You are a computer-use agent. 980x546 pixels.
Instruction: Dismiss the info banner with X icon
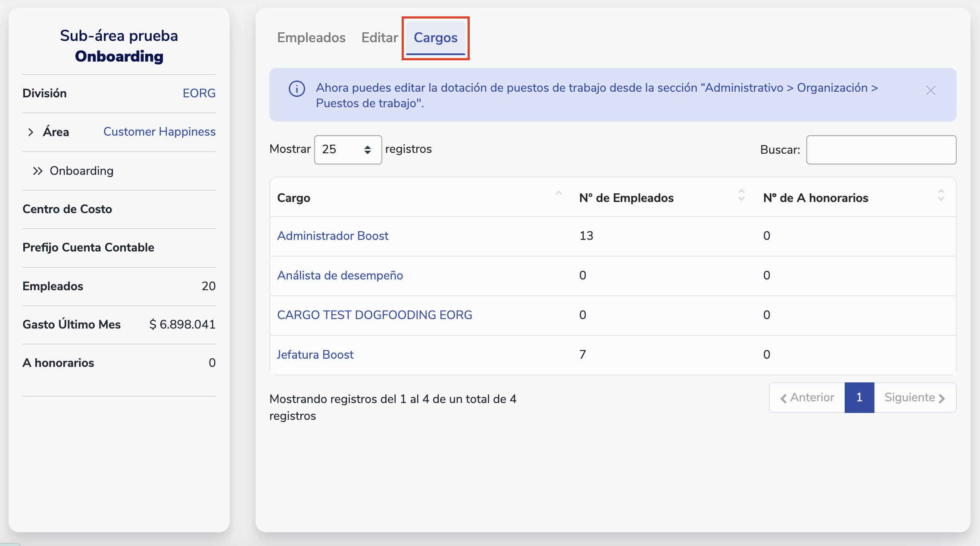tap(930, 90)
